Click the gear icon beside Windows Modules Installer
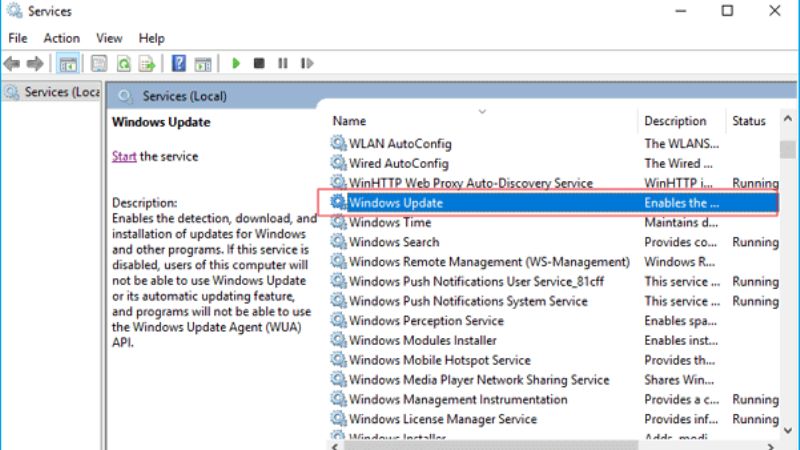 (338, 340)
